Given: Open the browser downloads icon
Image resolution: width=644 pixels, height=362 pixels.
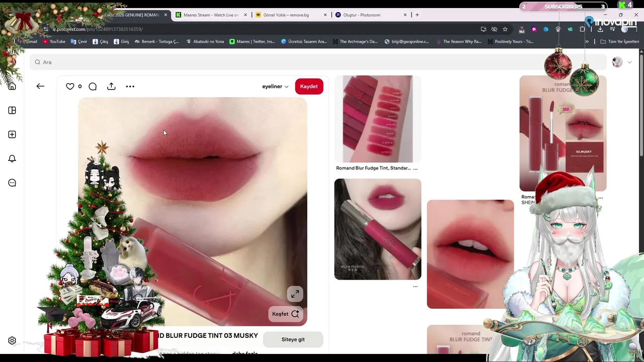Looking at the screenshot, I should [600, 29].
